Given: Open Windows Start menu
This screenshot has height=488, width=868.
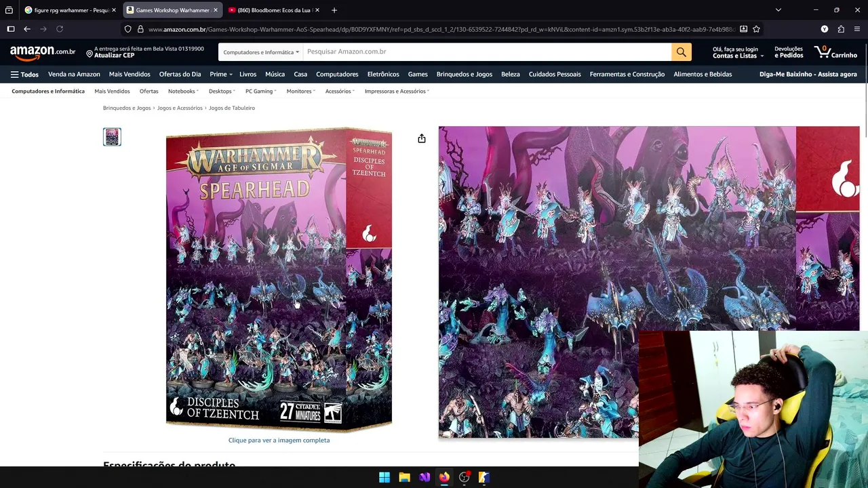Looking at the screenshot, I should coord(384,477).
